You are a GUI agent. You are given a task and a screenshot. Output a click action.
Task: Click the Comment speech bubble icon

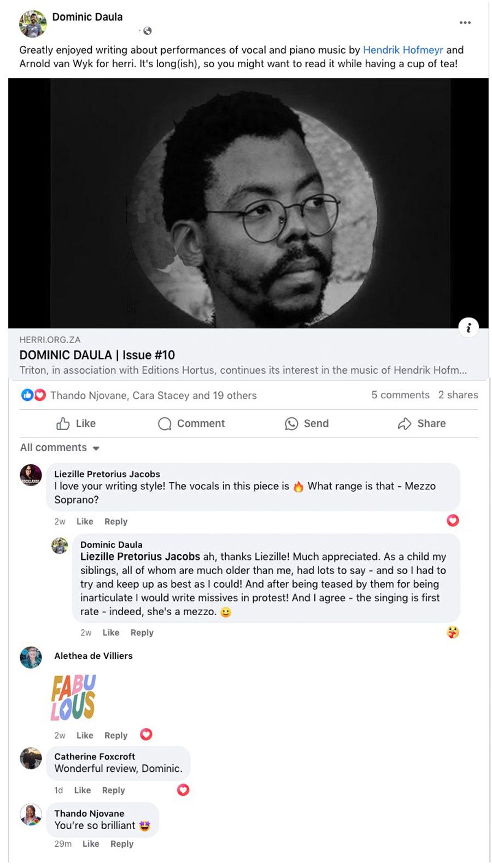pos(165,424)
